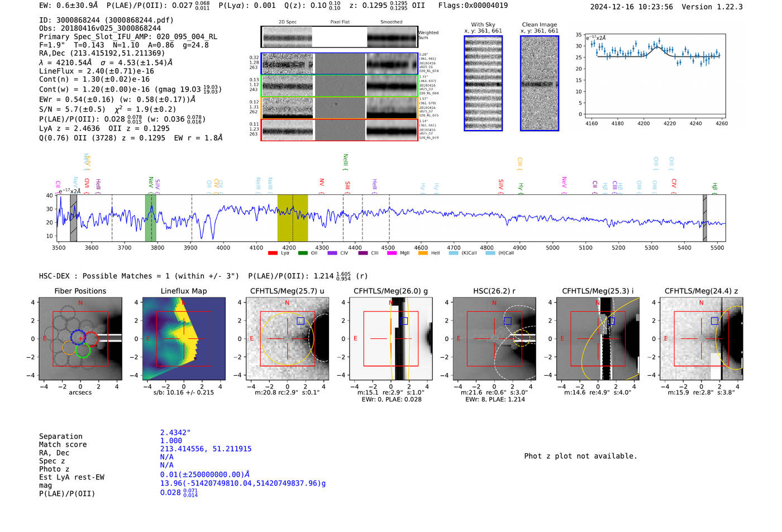
Task: Click the orange fiber circle in Fiber Positions
Action: coord(69,348)
